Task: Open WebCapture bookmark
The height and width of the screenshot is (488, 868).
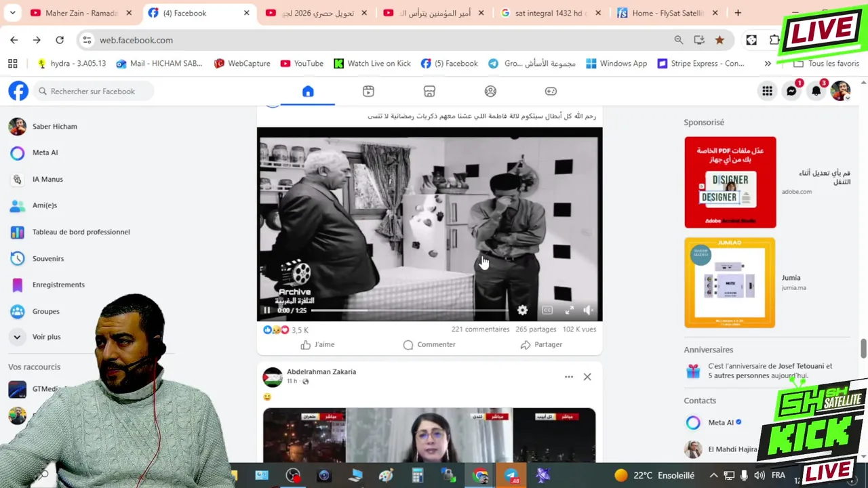Action: click(242, 63)
